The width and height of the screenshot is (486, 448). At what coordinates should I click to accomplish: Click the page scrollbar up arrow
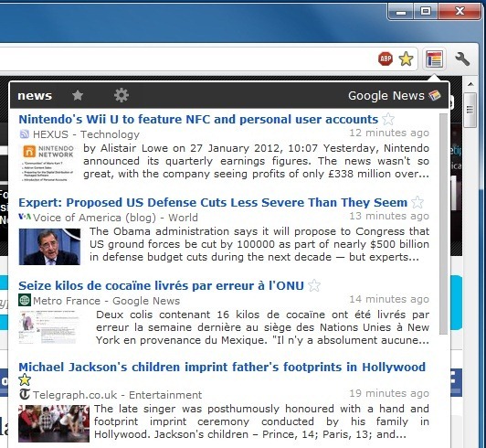pyautogui.click(x=470, y=84)
